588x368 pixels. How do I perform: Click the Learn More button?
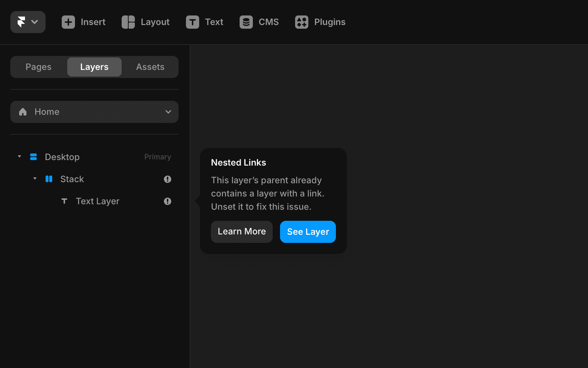242,232
